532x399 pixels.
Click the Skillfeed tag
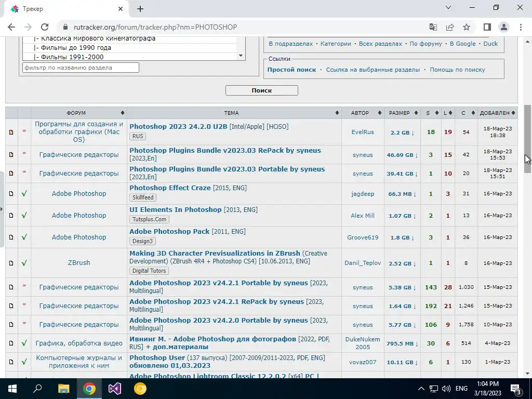point(143,197)
